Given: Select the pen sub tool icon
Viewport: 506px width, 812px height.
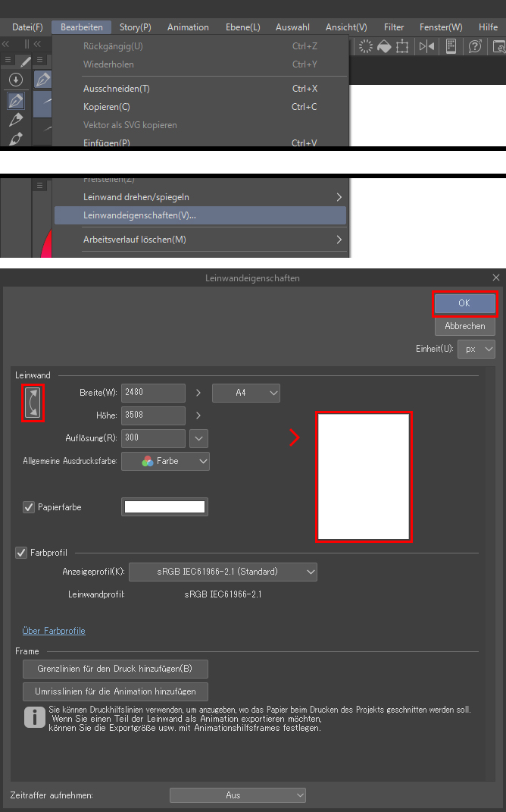Looking at the screenshot, I should coord(43,80).
